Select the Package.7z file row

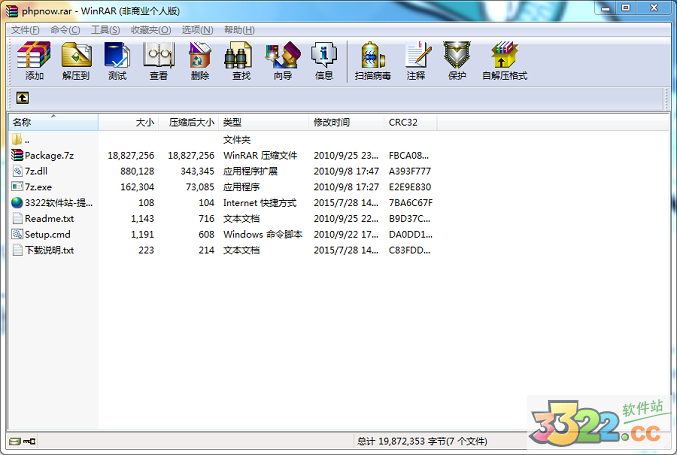[x=49, y=155]
